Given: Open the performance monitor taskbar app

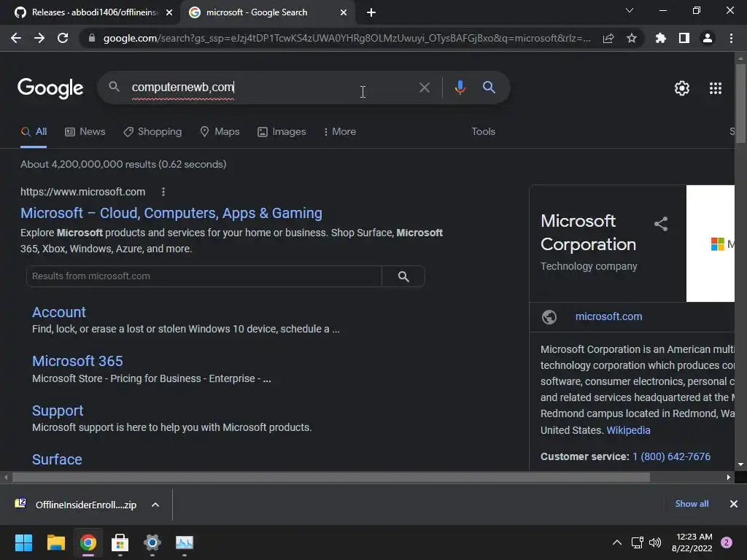Looking at the screenshot, I should click(185, 542).
